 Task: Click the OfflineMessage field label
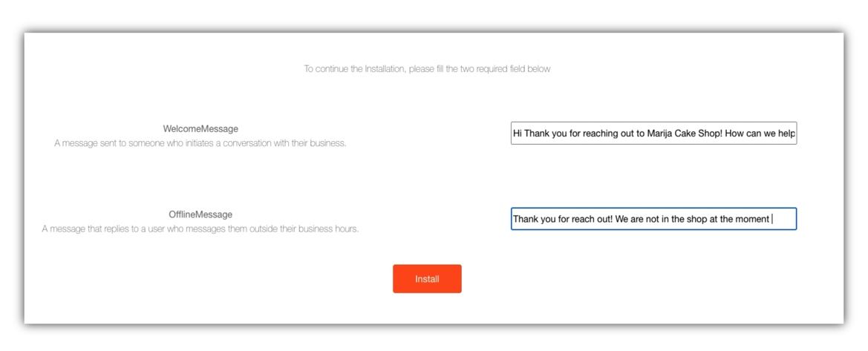tap(200, 214)
